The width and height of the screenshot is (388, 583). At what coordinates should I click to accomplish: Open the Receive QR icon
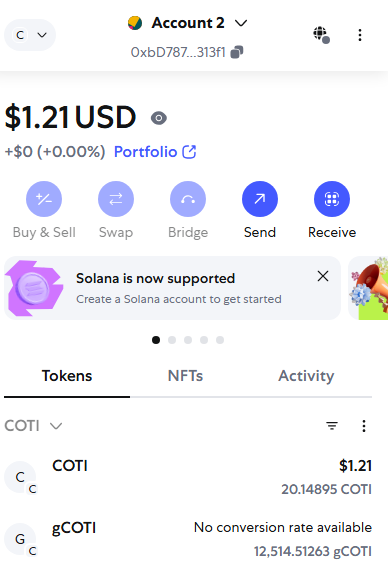(332, 199)
